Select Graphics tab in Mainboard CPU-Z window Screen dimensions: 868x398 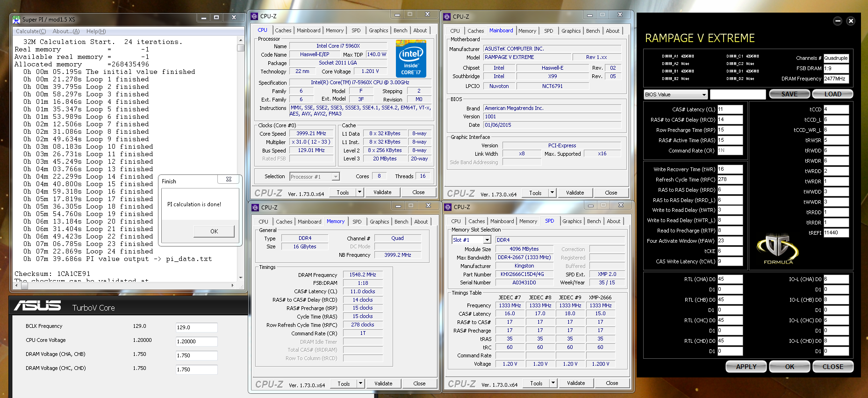(571, 31)
